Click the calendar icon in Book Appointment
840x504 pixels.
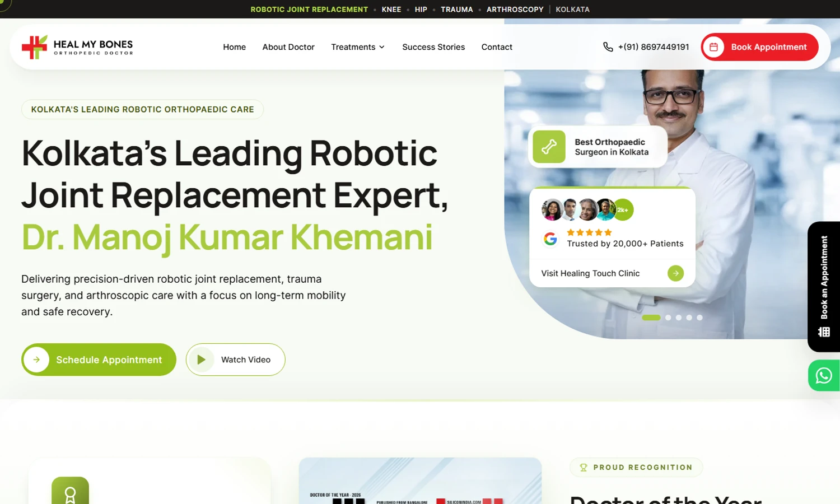pos(713,47)
